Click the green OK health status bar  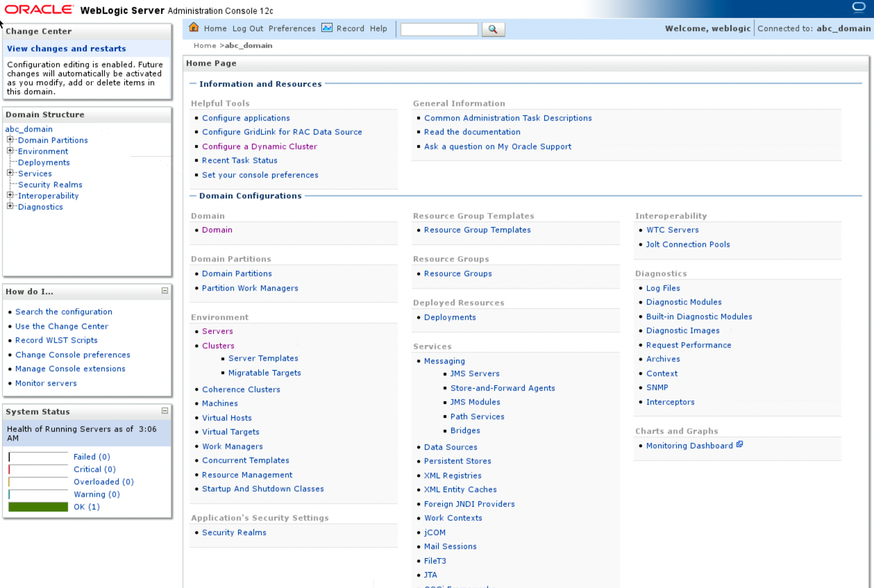tap(38, 507)
